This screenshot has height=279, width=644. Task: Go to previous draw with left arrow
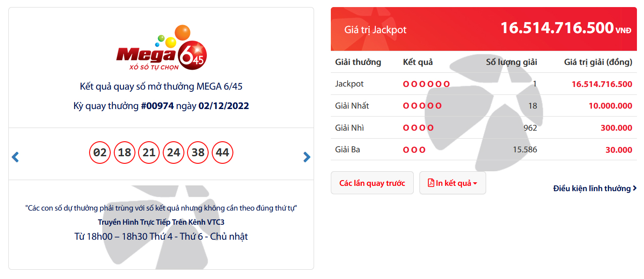15,157
